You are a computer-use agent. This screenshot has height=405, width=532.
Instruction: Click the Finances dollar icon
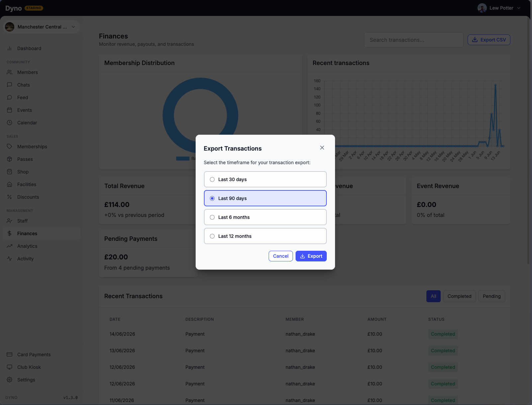point(10,234)
